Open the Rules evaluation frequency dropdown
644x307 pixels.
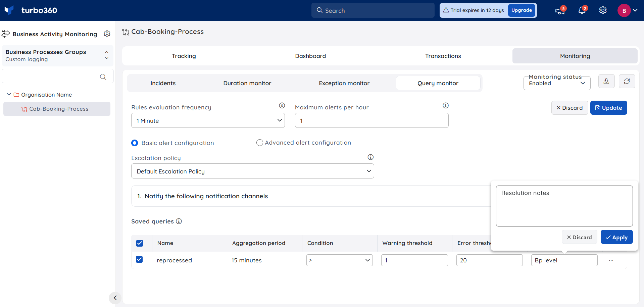208,120
